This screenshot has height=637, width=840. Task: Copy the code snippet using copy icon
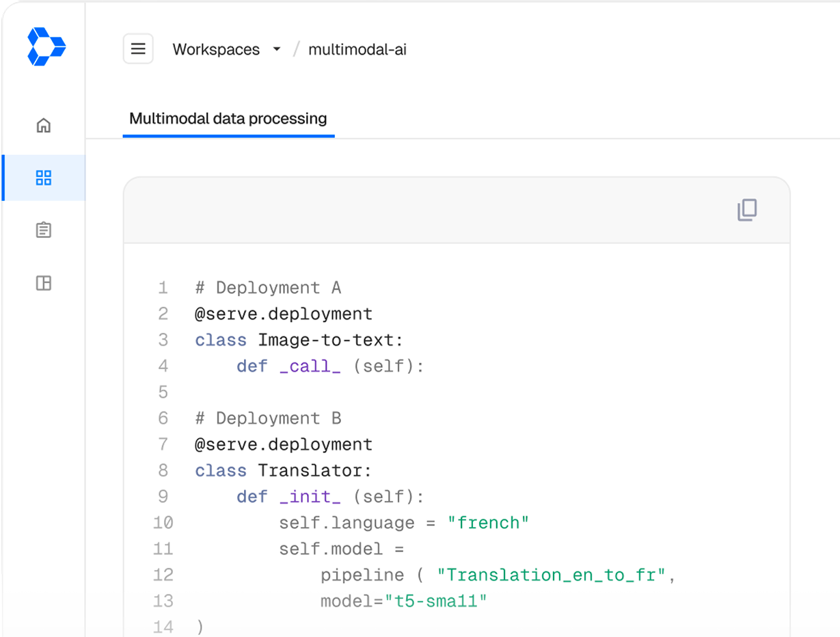[x=747, y=211]
